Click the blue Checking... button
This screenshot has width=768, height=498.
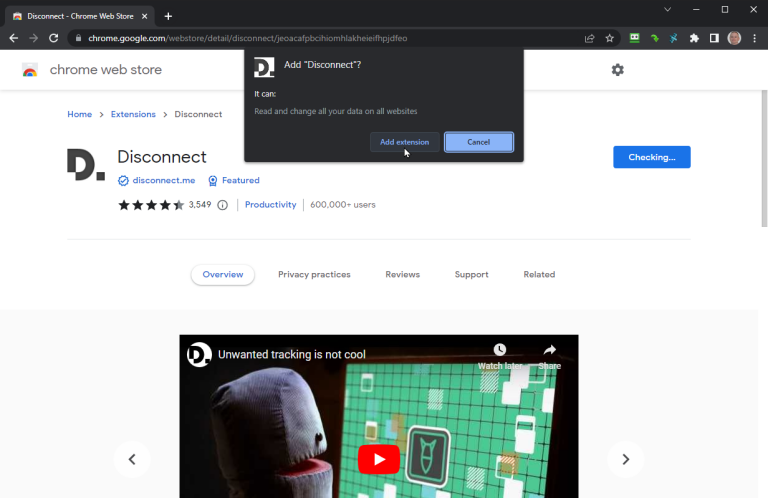point(651,157)
